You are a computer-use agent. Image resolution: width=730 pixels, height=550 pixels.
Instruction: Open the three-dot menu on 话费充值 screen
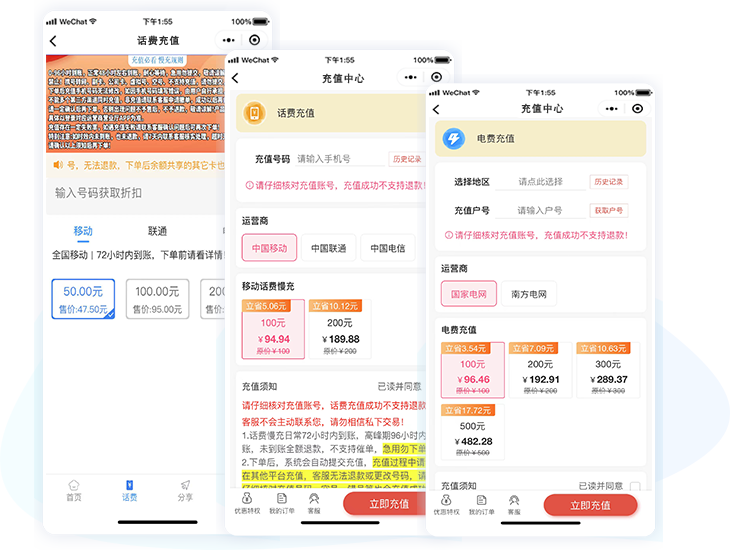point(229,40)
